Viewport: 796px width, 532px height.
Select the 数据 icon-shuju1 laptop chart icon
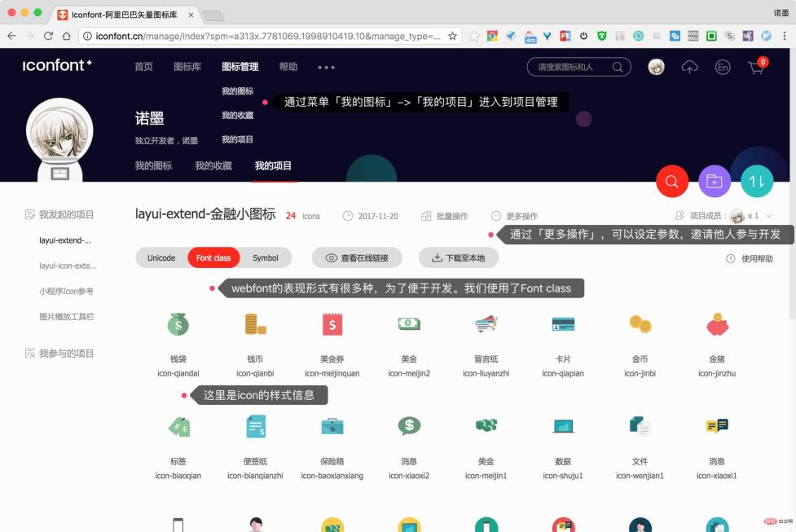tap(563, 426)
